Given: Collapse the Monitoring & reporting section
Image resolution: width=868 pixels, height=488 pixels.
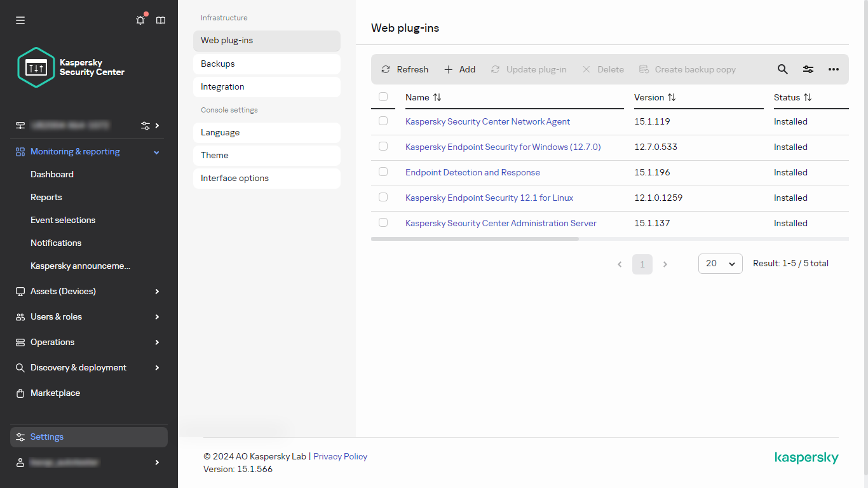Looking at the screenshot, I should point(156,152).
